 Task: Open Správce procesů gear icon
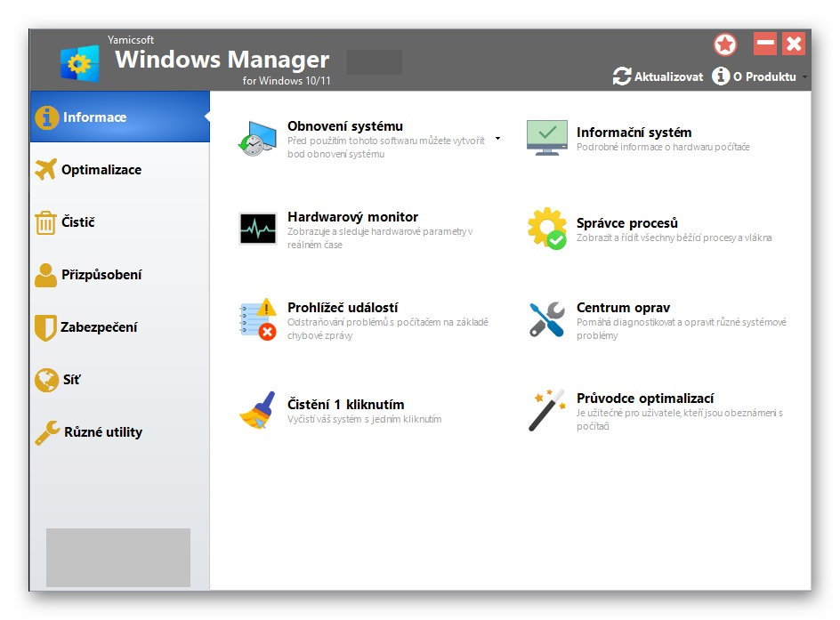point(547,229)
